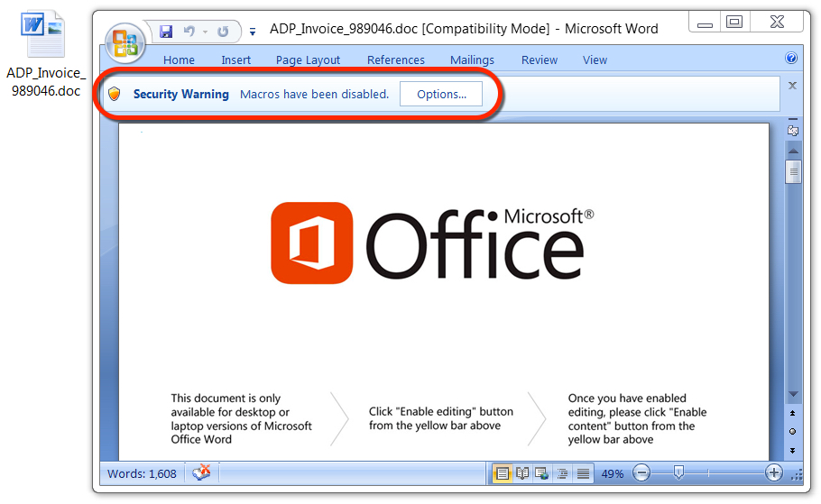821x504 pixels.
Task: Open the Home ribbon tab
Action: coord(179,60)
